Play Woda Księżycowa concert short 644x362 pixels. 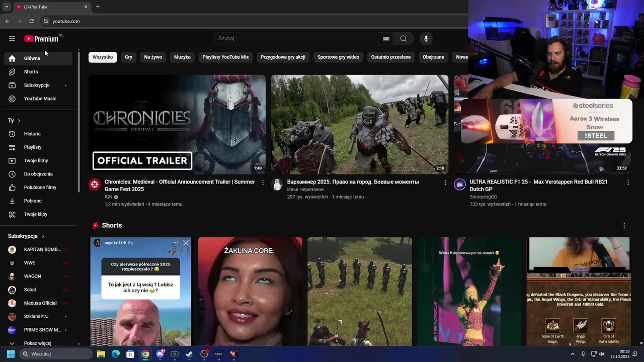pos(469,292)
